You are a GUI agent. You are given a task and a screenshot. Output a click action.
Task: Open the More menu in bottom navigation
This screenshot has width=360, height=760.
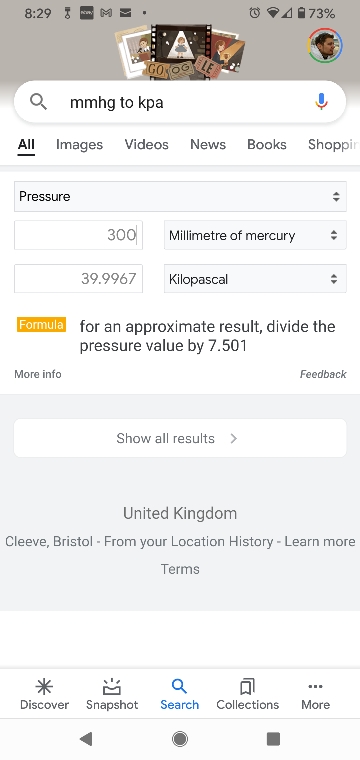coord(315,694)
